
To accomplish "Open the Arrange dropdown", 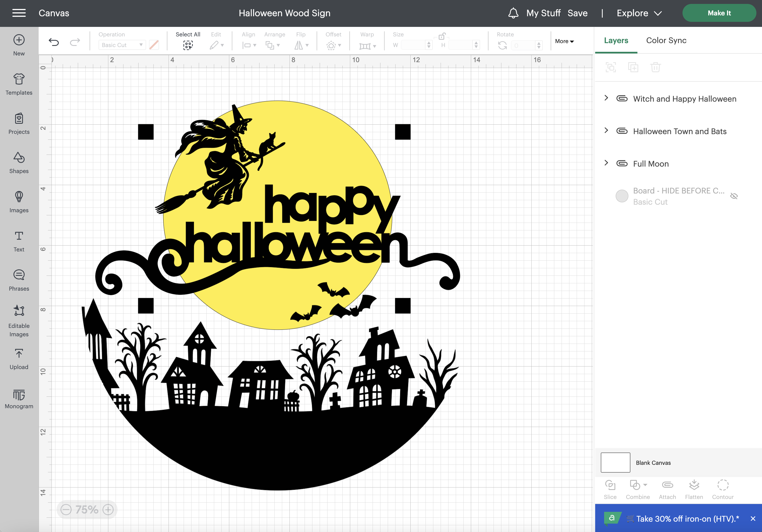I will point(273,45).
